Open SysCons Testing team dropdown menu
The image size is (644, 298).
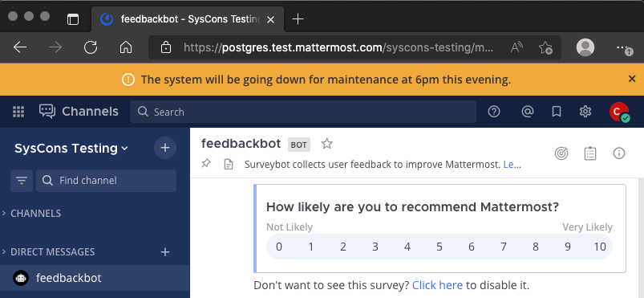(x=71, y=148)
